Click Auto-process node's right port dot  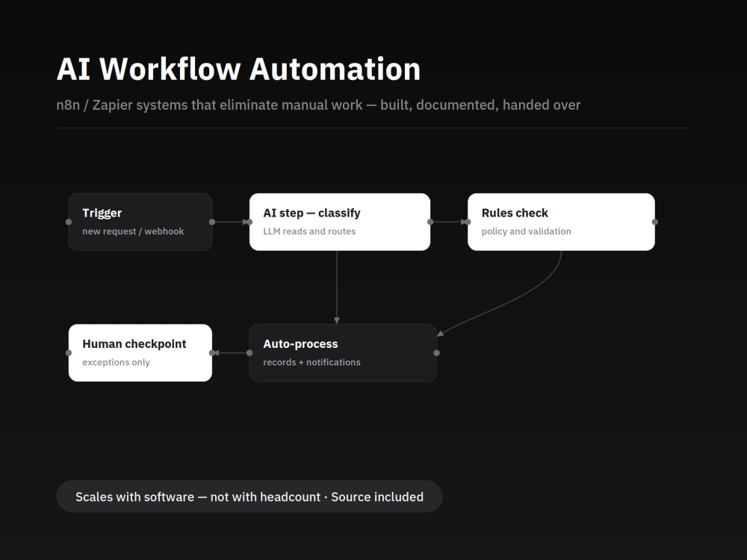click(437, 353)
